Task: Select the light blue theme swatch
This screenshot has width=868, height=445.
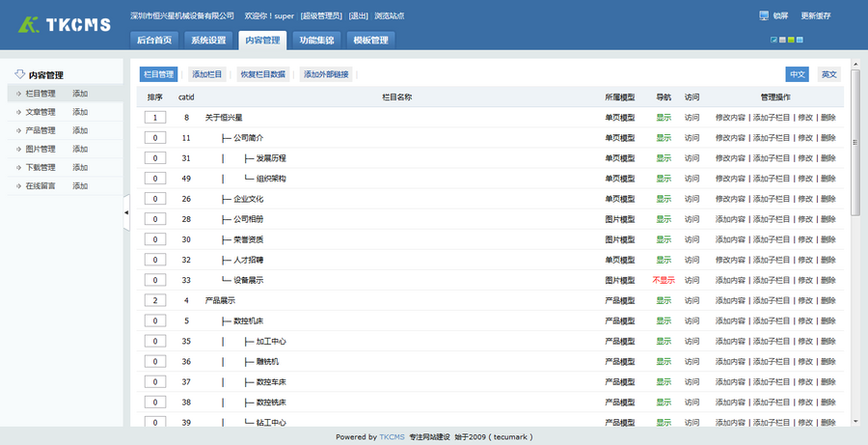Action: tap(800, 40)
